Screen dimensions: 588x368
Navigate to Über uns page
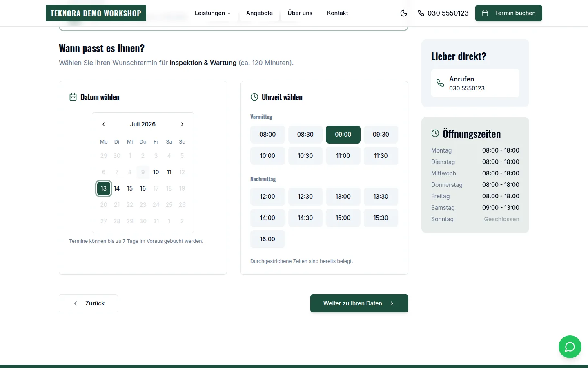coord(300,13)
